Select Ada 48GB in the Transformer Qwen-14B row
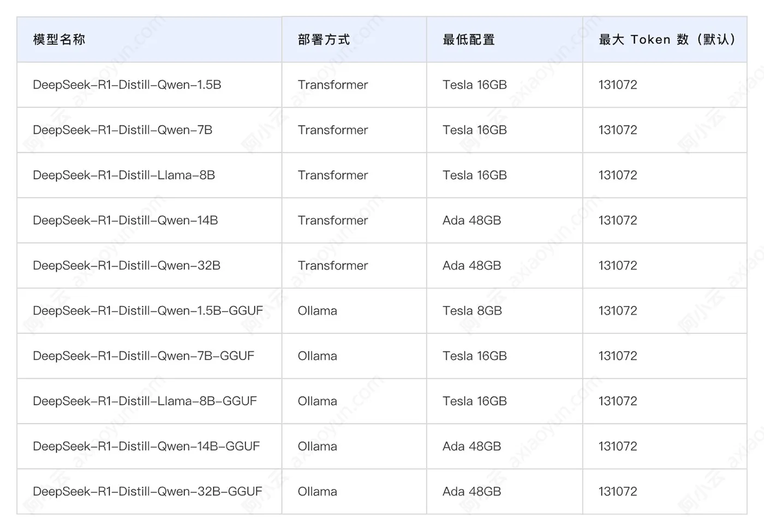 click(472, 220)
